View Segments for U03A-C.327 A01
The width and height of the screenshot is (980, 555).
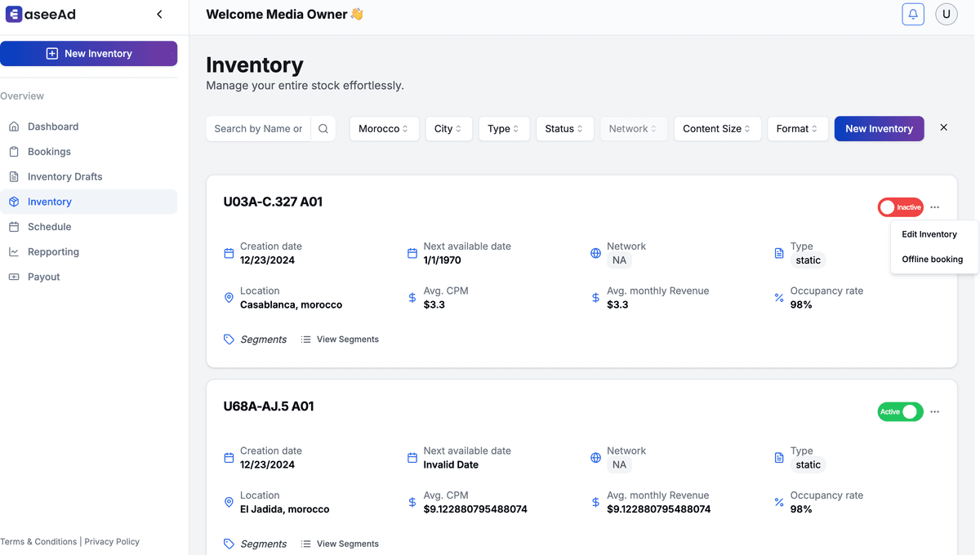click(x=340, y=340)
